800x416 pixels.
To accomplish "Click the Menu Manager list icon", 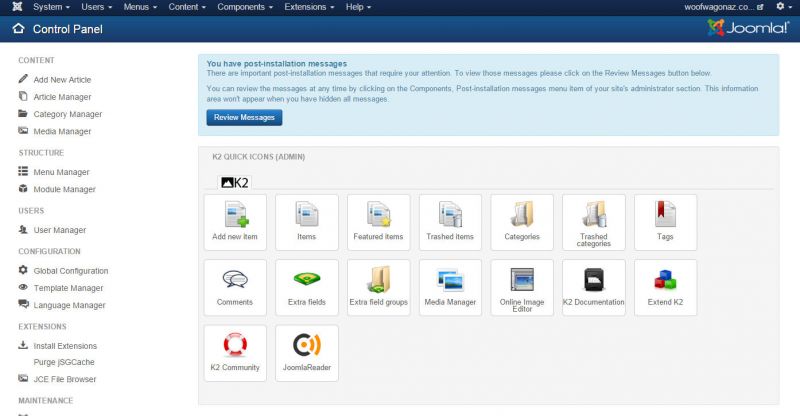I will coord(23,171).
